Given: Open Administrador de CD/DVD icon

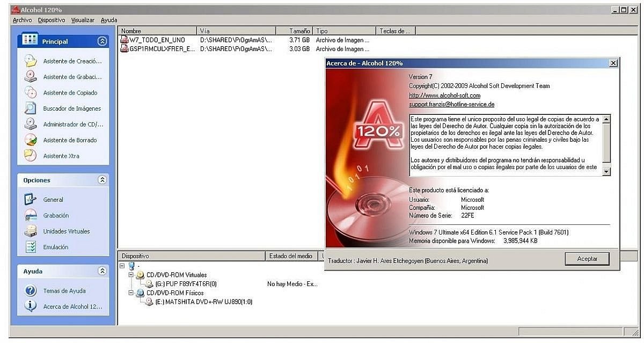Looking at the screenshot, I should (x=30, y=124).
